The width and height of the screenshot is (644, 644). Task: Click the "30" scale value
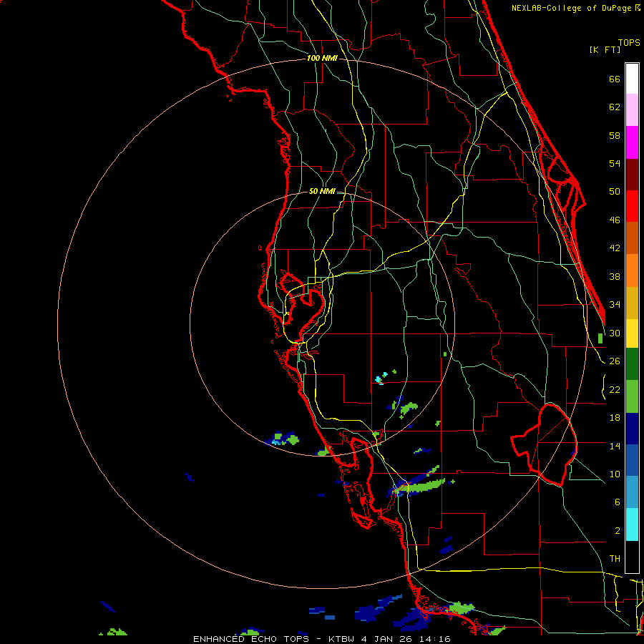(x=615, y=333)
